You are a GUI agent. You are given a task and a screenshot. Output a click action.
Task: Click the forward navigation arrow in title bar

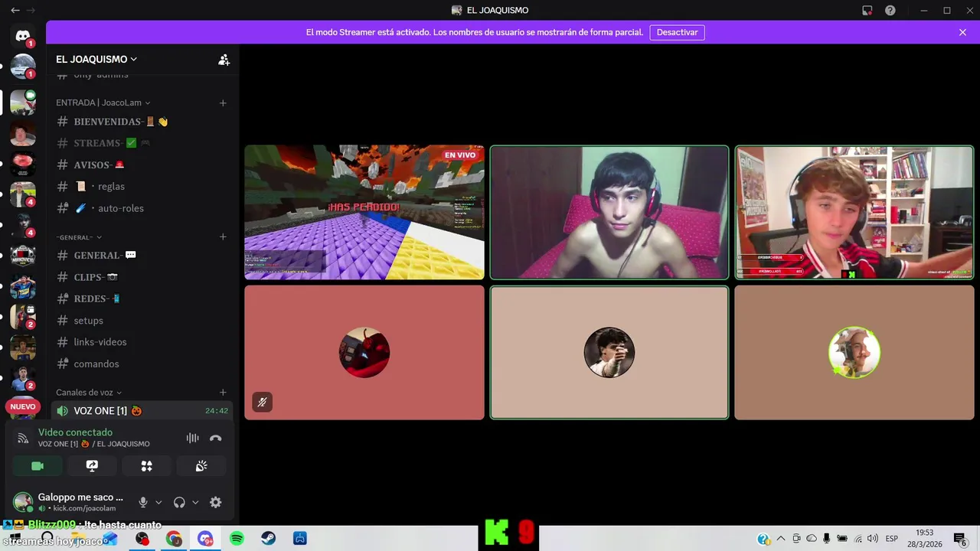click(x=31, y=11)
